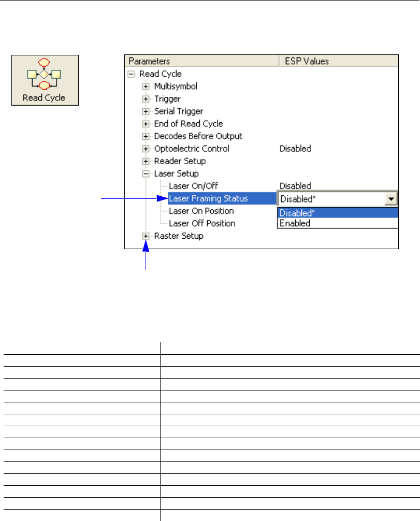Select the Serial Trigger label
The height and width of the screenshot is (521, 420).
tap(179, 111)
